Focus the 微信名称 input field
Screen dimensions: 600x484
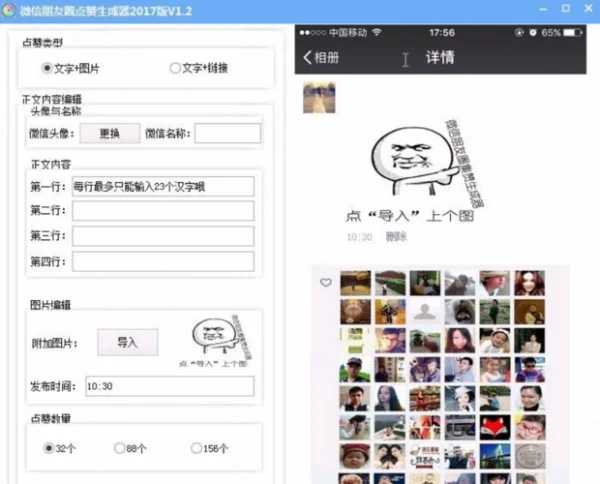227,133
